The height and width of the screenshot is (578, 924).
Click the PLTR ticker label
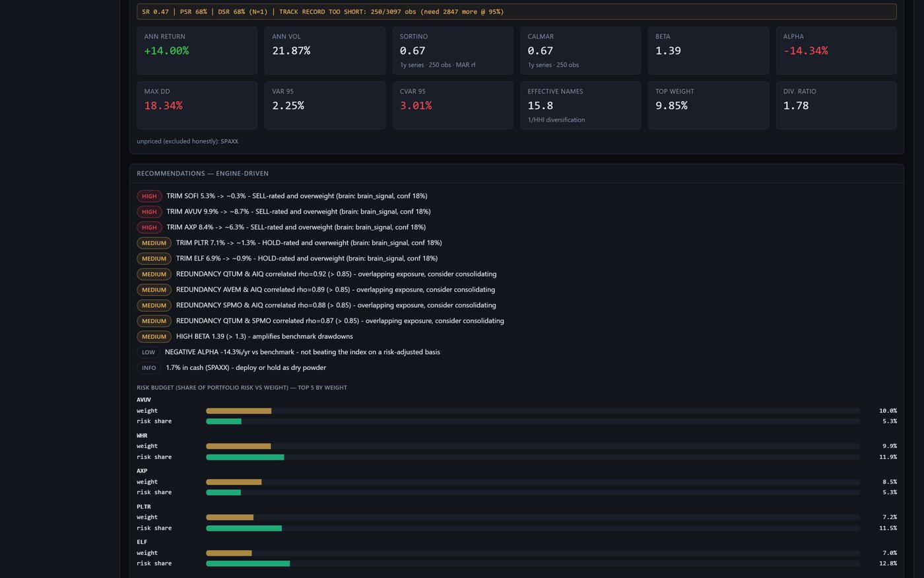(144, 507)
